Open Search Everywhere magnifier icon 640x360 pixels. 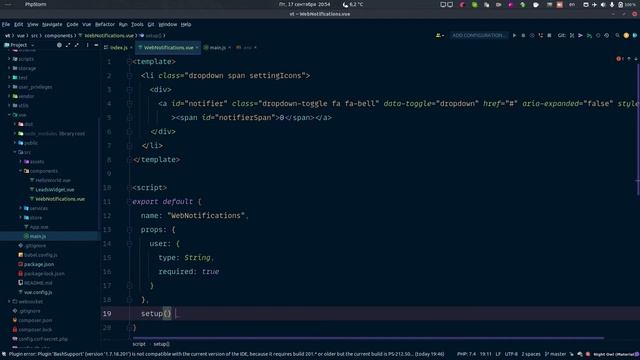(x=618, y=36)
